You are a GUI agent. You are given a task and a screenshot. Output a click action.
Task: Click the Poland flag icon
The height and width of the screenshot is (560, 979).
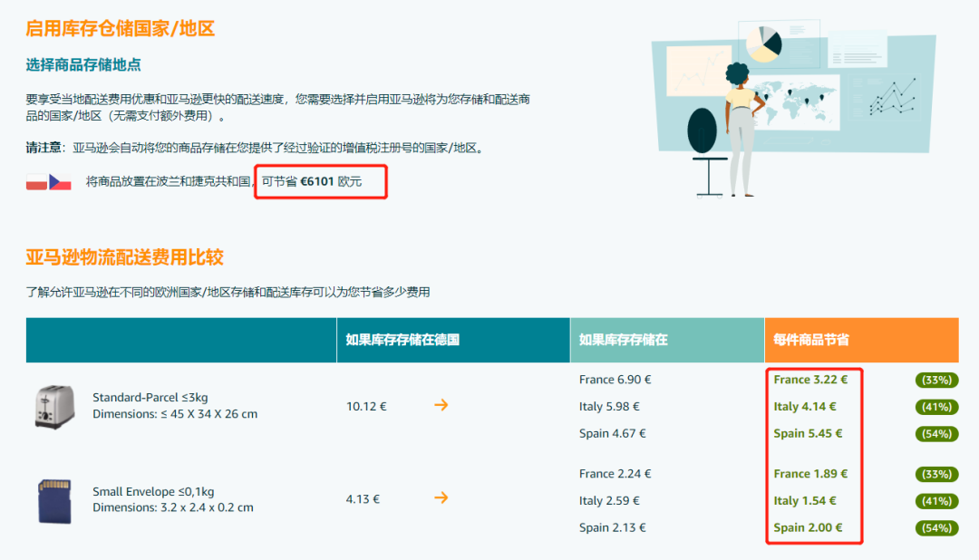pyautogui.click(x=36, y=181)
